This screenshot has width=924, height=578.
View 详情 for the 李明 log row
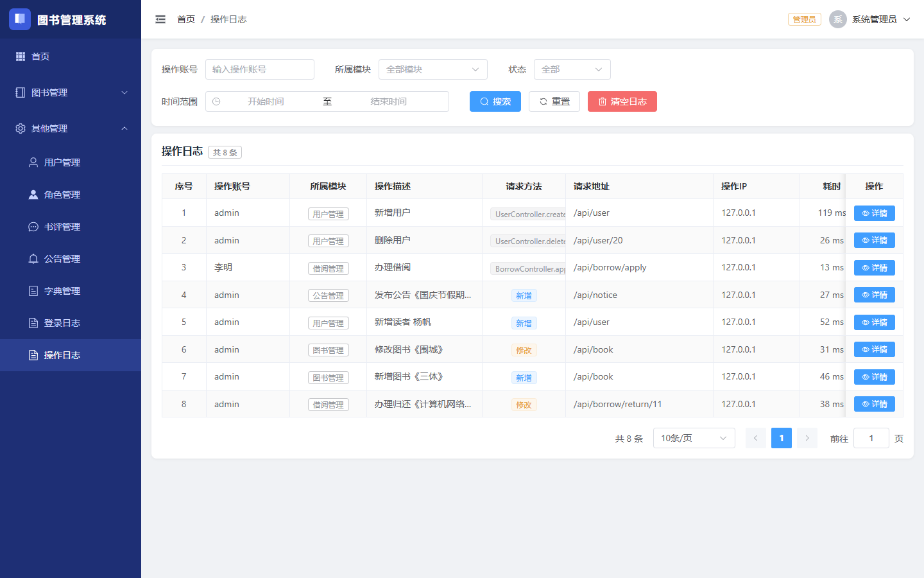875,268
